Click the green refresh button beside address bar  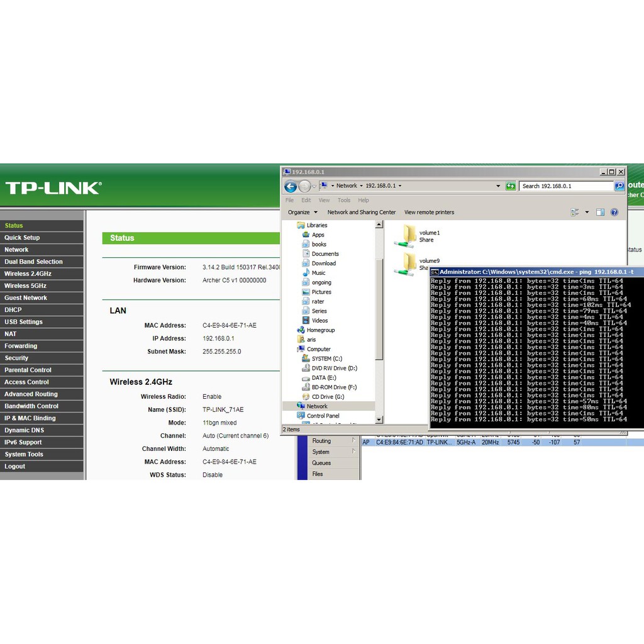point(511,186)
